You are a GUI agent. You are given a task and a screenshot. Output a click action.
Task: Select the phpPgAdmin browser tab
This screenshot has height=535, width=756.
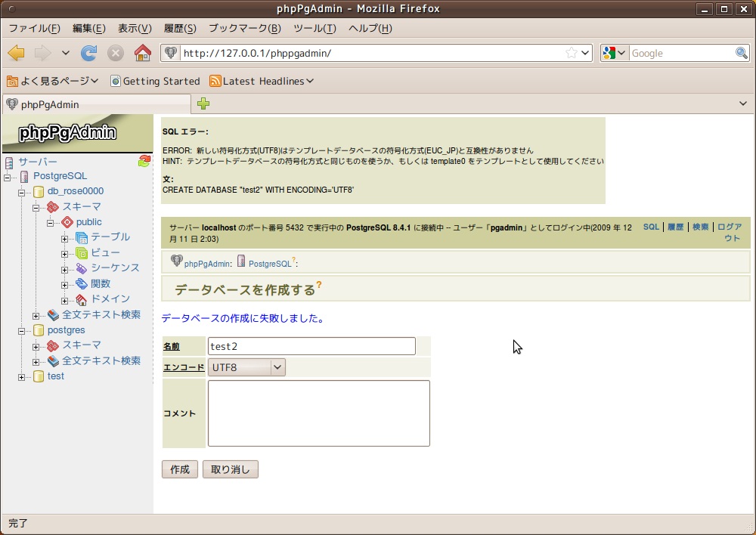click(97, 104)
